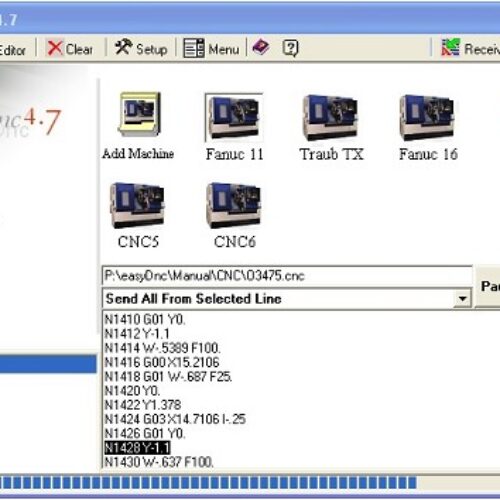This screenshot has height=500, width=500.
Task: Click highlighted line N1428 Y-1.1
Action: point(137,448)
